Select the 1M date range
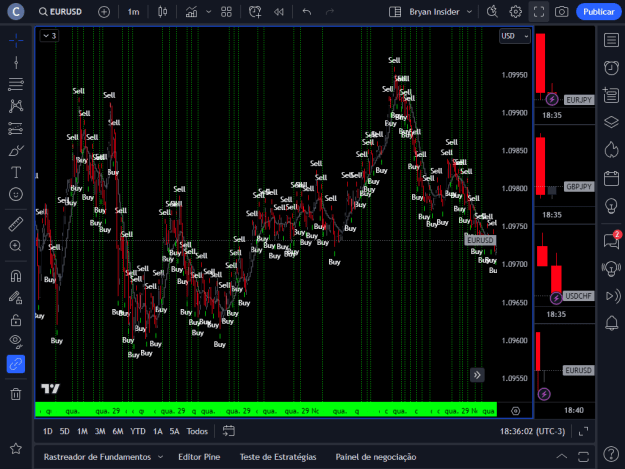The height and width of the screenshot is (469, 625). (x=82, y=431)
